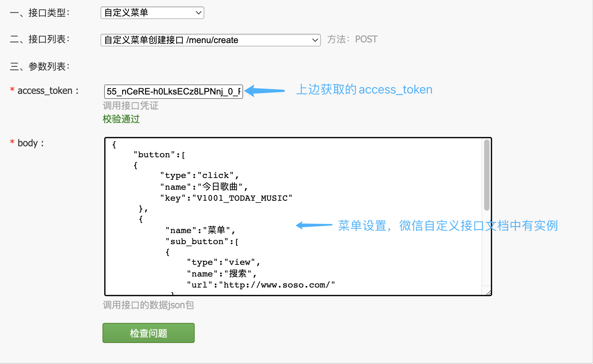Click the 方法：POST label
Viewport: 593px width, 364px height.
[352, 39]
